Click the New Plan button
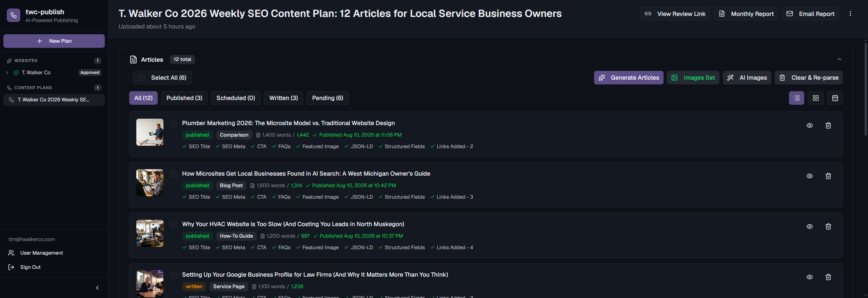This screenshot has width=868, height=298. pyautogui.click(x=54, y=41)
